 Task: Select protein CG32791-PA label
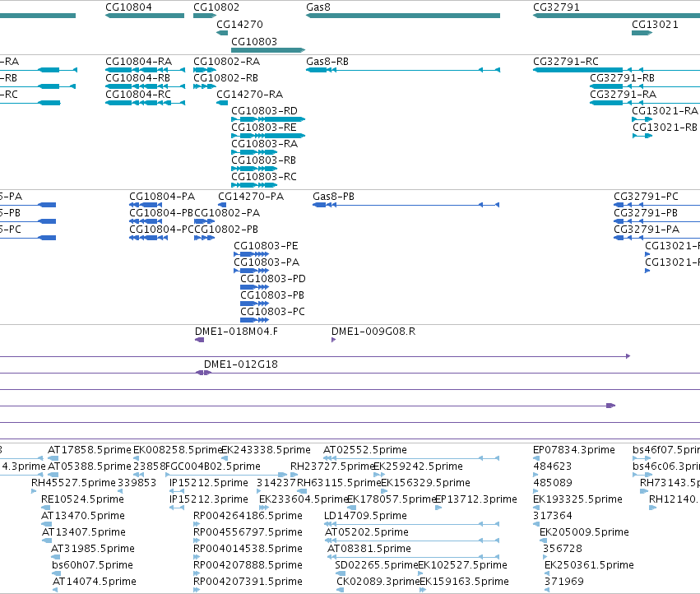coord(647,230)
